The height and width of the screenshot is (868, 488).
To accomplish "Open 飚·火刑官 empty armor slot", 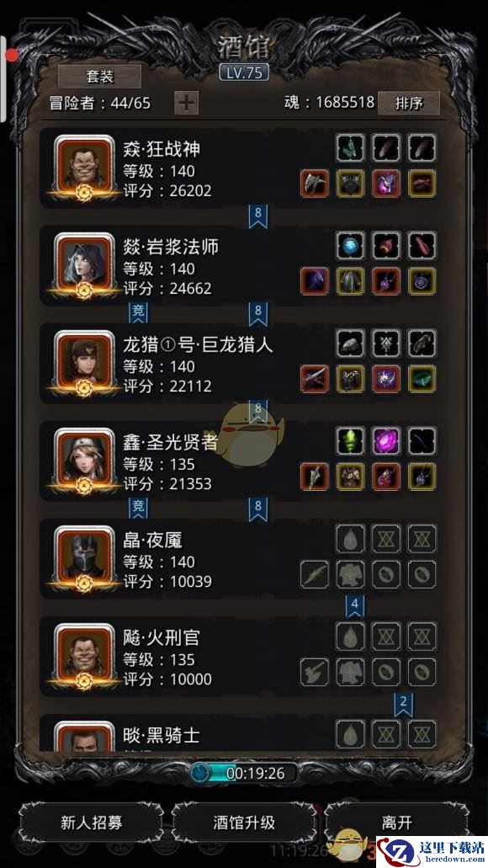I will (351, 672).
